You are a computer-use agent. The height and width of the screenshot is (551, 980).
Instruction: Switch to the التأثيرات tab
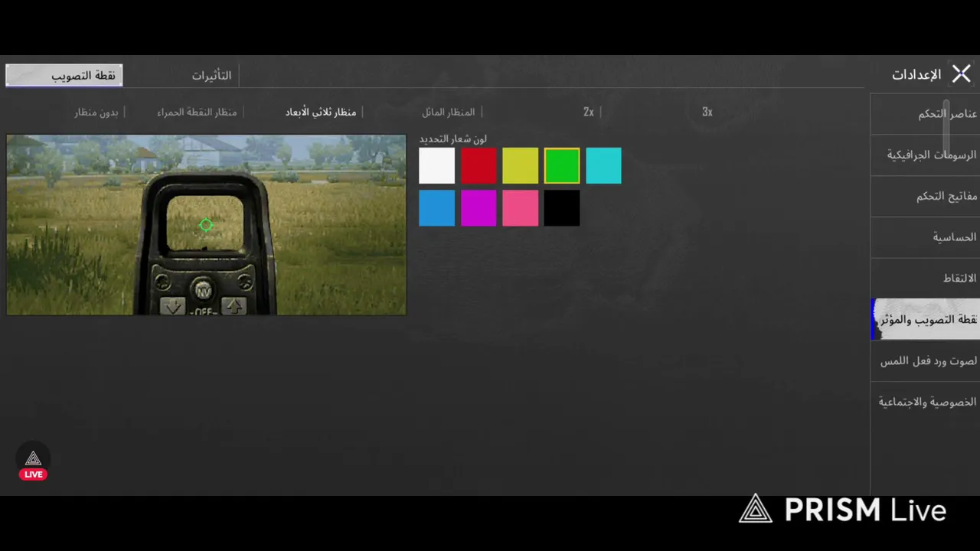coord(211,76)
